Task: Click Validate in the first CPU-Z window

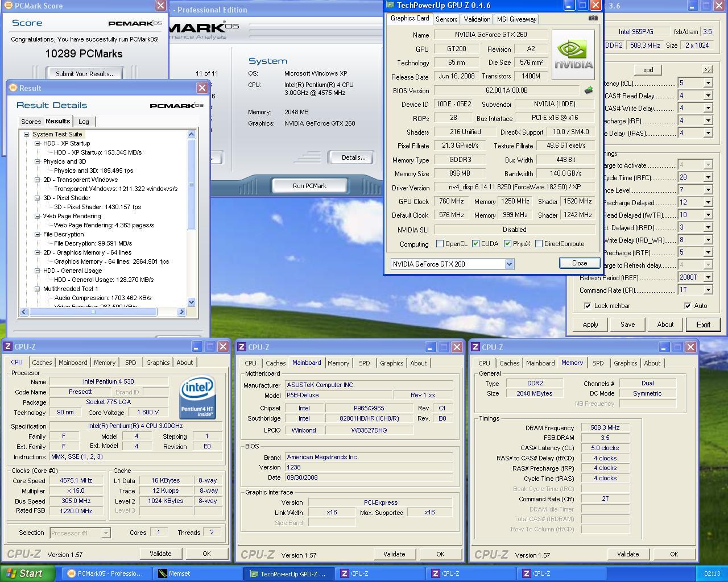Action: tap(160, 554)
